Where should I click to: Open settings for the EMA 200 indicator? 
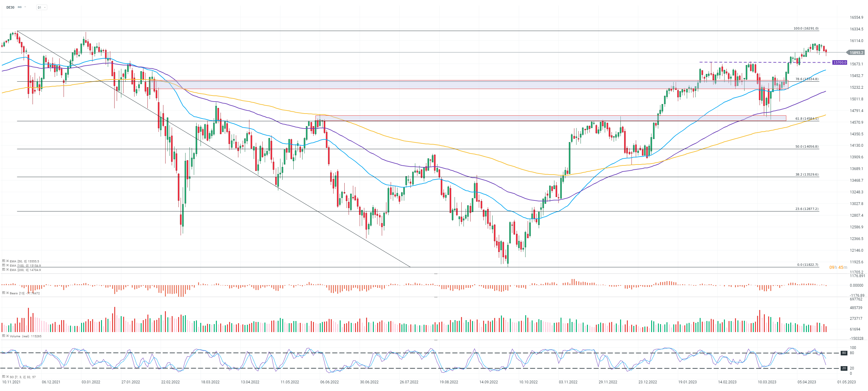(x=3, y=270)
